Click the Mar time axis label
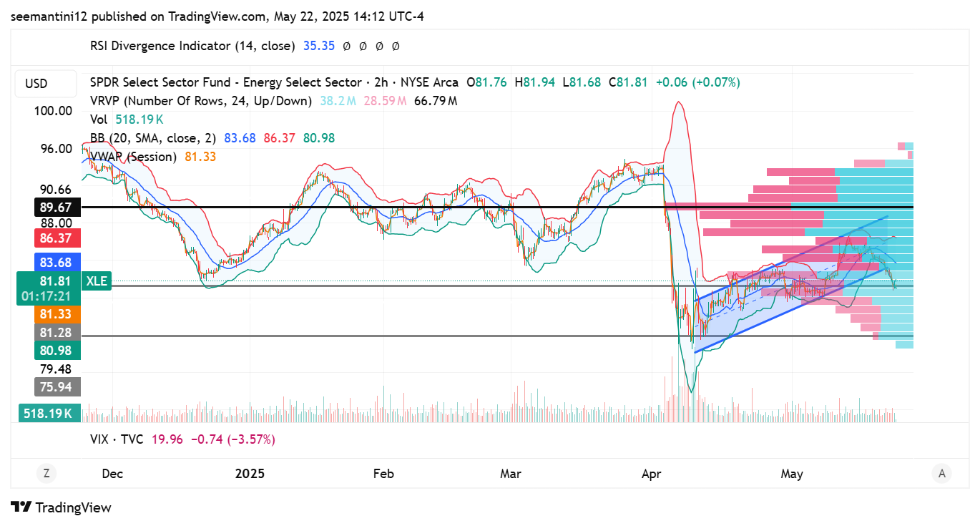 pyautogui.click(x=511, y=474)
